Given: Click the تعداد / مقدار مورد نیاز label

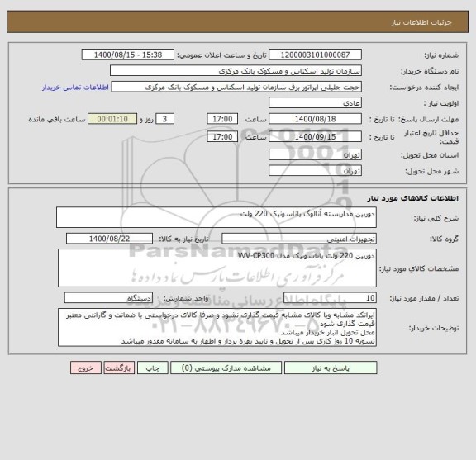Looking at the screenshot, I should pyautogui.click(x=424, y=298).
